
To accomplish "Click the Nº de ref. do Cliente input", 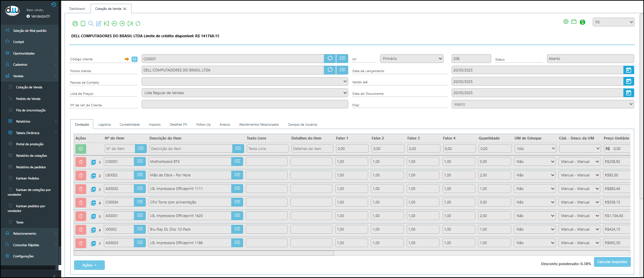I will click(245, 104).
